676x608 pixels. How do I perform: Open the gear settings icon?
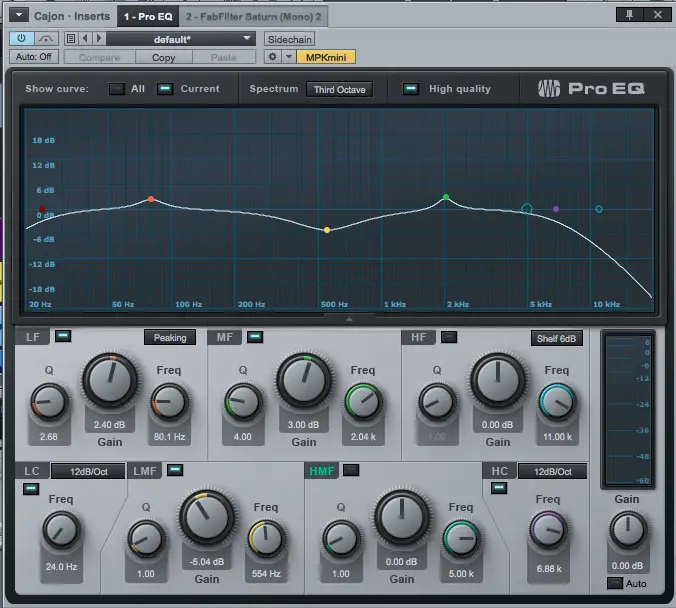272,57
